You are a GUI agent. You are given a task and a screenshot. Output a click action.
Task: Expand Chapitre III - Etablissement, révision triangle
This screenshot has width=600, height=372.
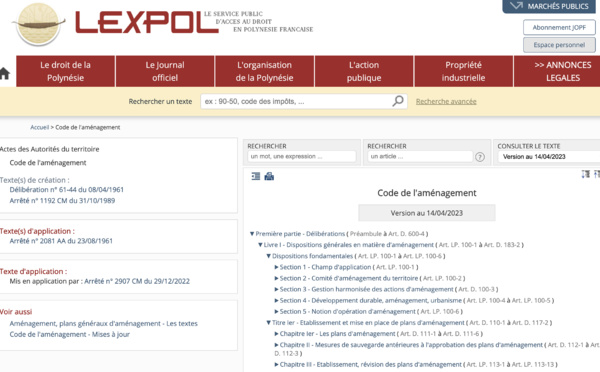276,364
